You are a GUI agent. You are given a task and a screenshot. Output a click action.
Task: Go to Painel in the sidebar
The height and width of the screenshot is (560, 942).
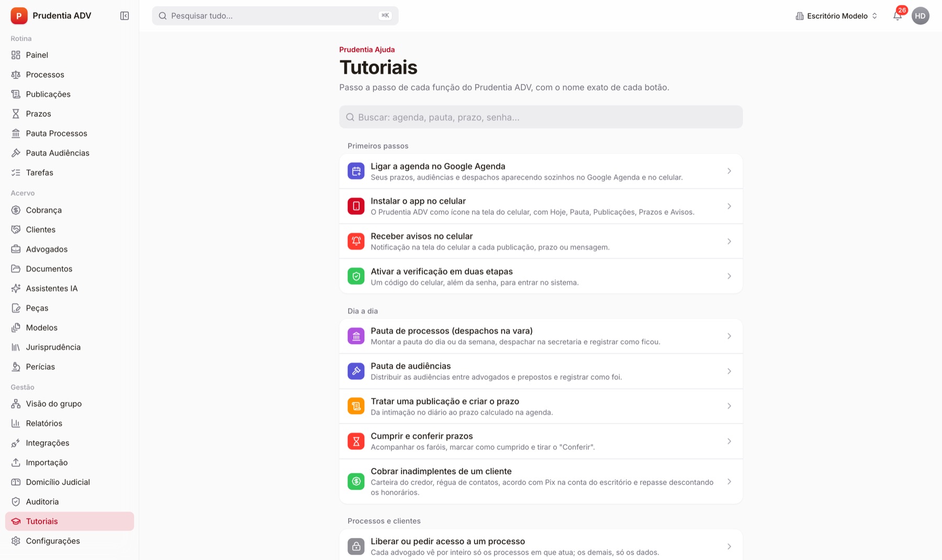(x=70, y=55)
